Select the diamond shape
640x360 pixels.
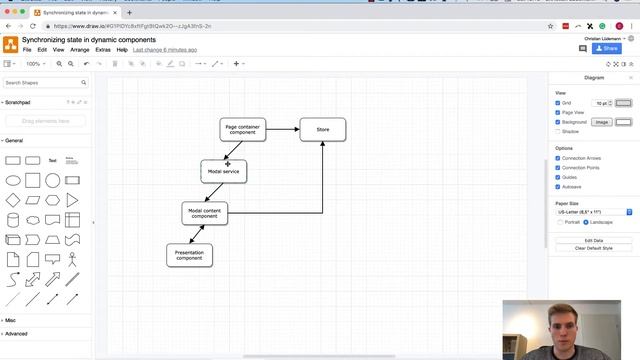pos(13,200)
